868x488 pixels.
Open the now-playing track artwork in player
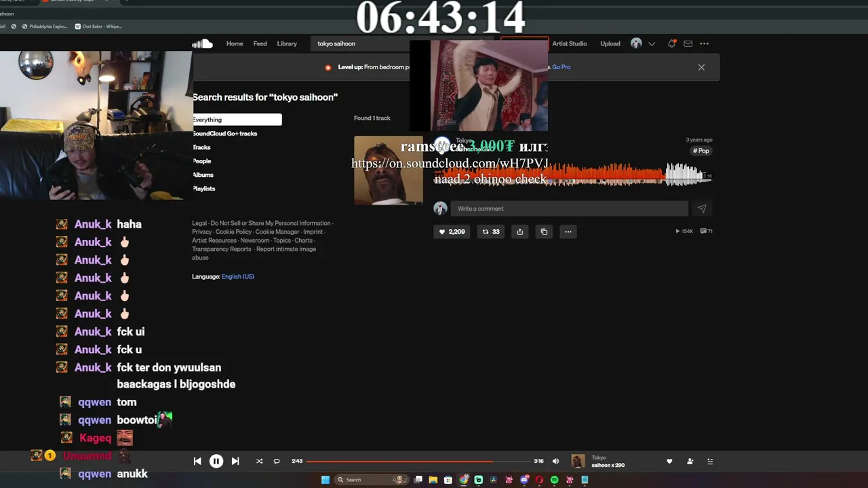pyautogui.click(x=578, y=462)
